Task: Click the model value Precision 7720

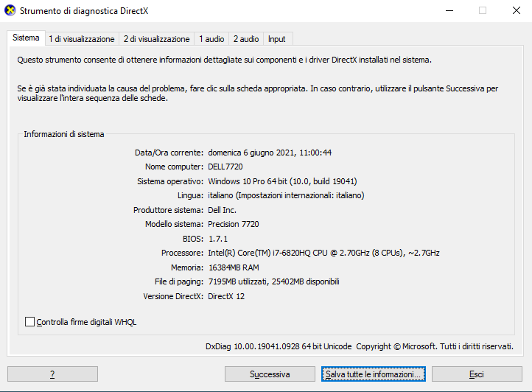Action: point(234,224)
